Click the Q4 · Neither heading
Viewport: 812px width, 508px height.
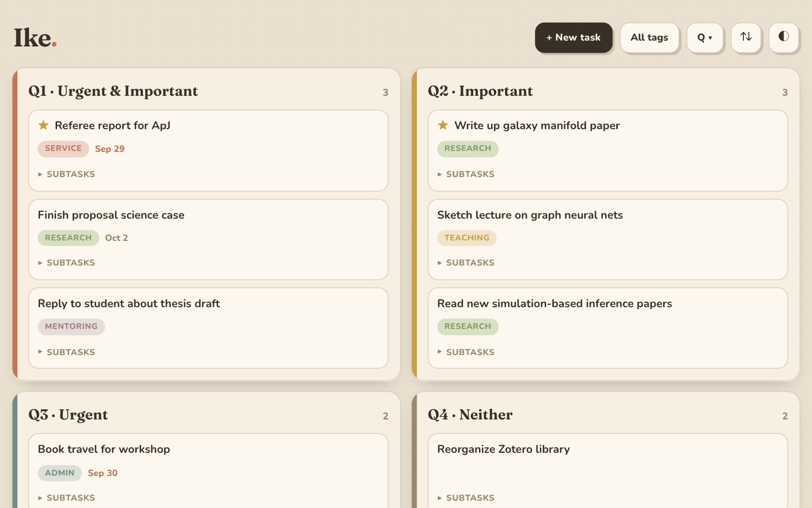(470, 415)
